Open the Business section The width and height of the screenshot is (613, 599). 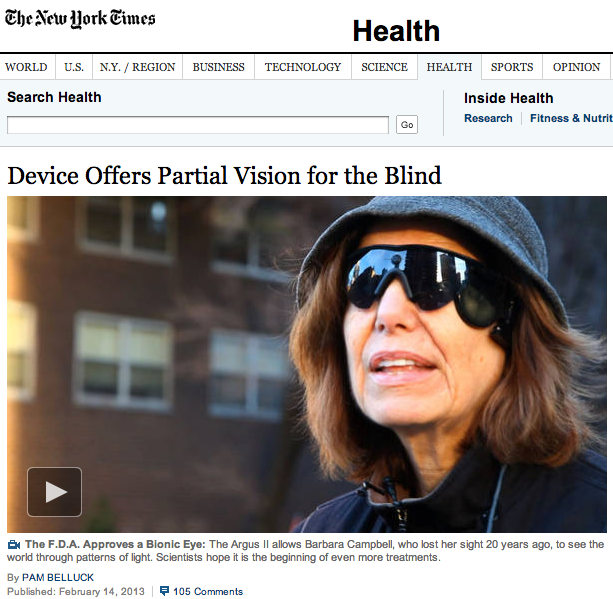[x=219, y=67]
